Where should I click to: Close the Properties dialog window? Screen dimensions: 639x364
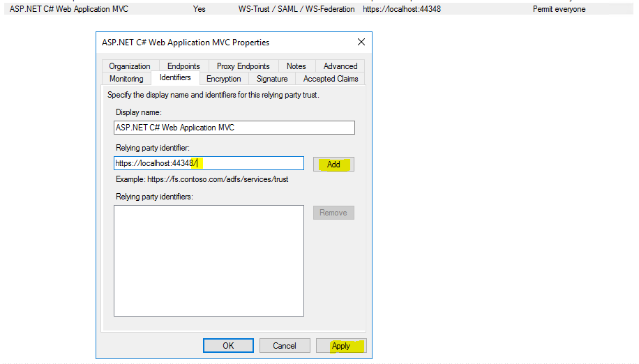point(361,42)
